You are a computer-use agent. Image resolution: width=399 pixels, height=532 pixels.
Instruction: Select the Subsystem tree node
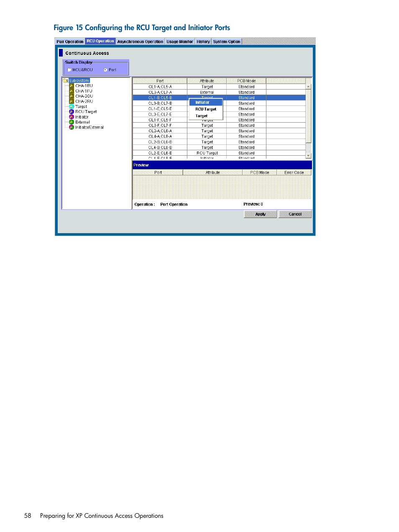(79, 80)
